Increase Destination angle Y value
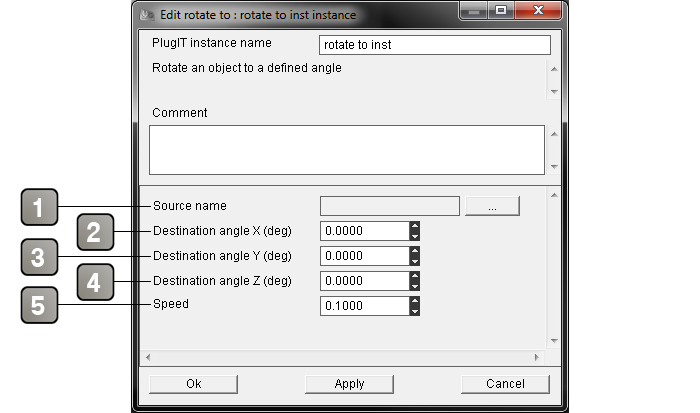Viewport: 700px width, 413px height. pyautogui.click(x=415, y=251)
